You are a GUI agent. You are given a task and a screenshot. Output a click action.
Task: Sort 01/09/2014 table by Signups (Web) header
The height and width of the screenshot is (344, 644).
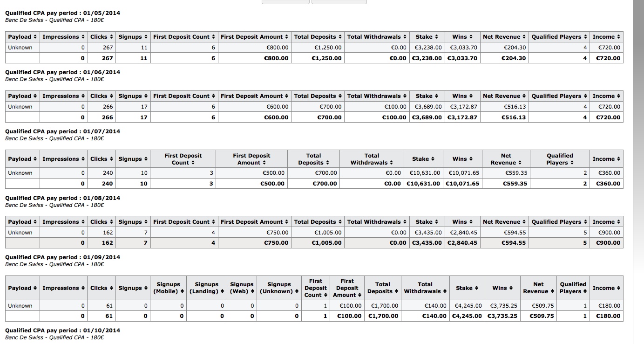coord(242,288)
